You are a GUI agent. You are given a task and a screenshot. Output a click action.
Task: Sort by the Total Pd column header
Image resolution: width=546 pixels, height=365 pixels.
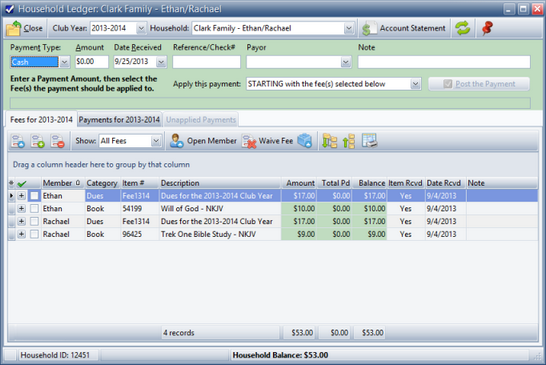335,183
